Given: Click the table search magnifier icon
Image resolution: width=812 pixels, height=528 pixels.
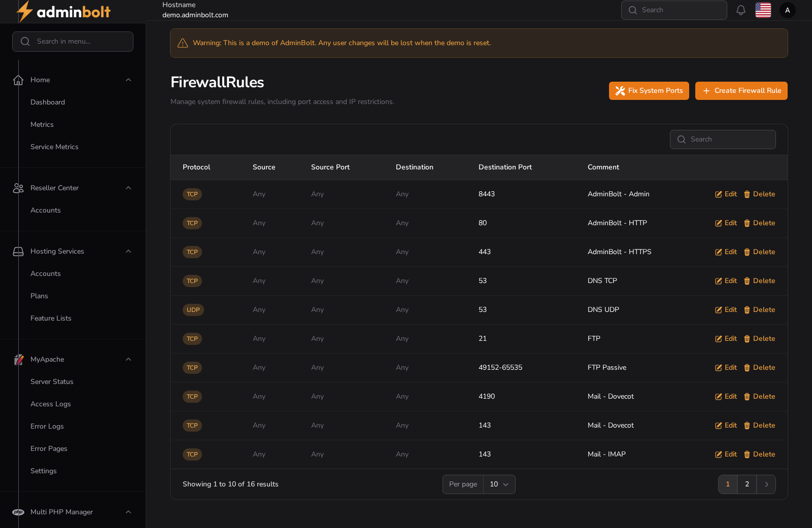Looking at the screenshot, I should click(x=682, y=139).
